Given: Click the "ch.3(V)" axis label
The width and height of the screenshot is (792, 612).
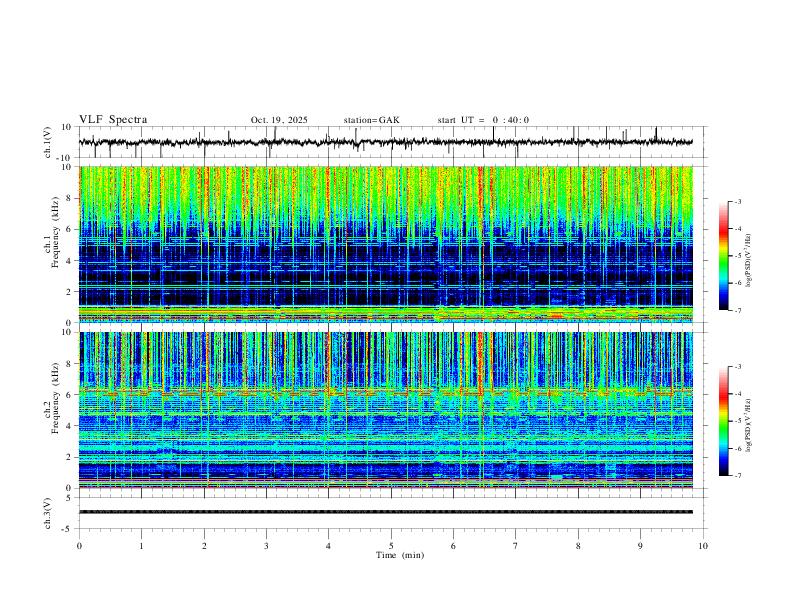Looking at the screenshot, I should (48, 513).
